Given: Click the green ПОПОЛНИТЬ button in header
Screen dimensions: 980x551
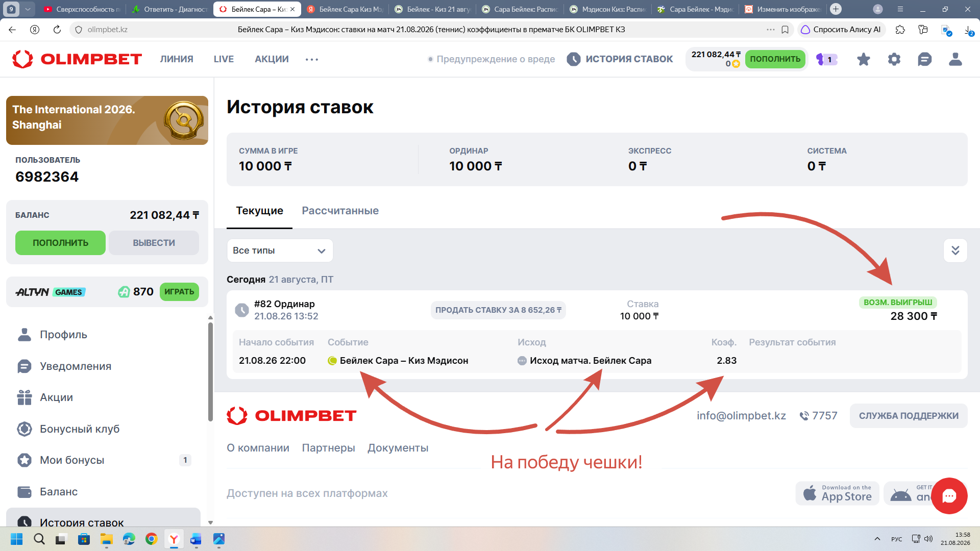Looking at the screenshot, I should click(x=775, y=59).
